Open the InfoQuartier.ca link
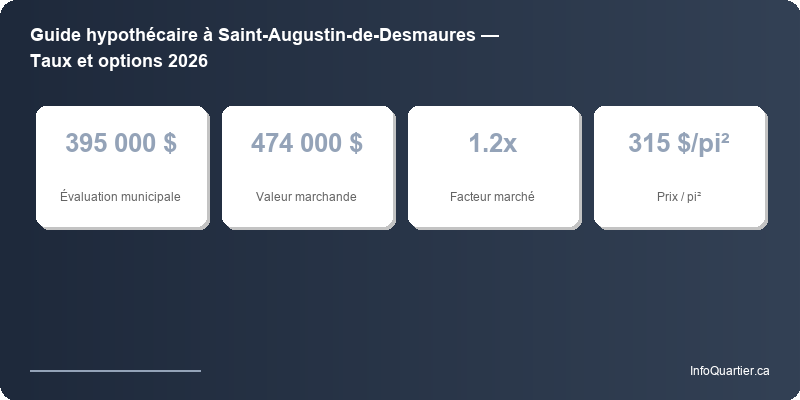Screen dimensions: 800x400 729,371
